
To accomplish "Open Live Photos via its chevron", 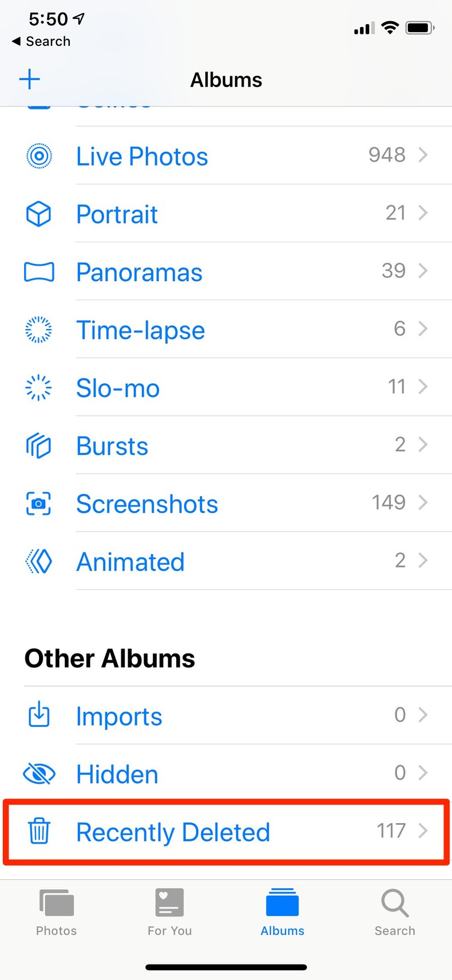I will click(423, 155).
